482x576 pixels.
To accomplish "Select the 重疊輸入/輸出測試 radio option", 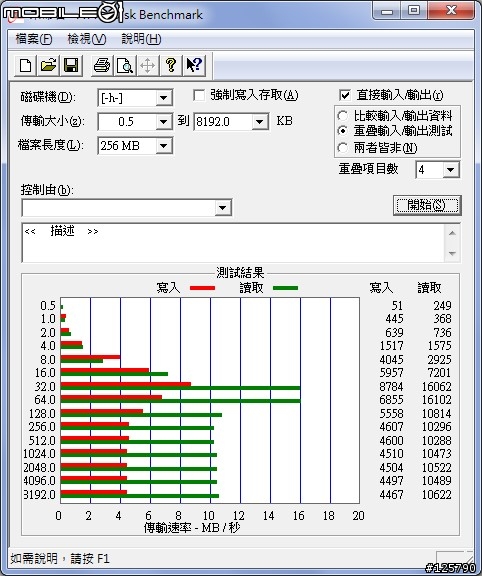I will pos(342,131).
